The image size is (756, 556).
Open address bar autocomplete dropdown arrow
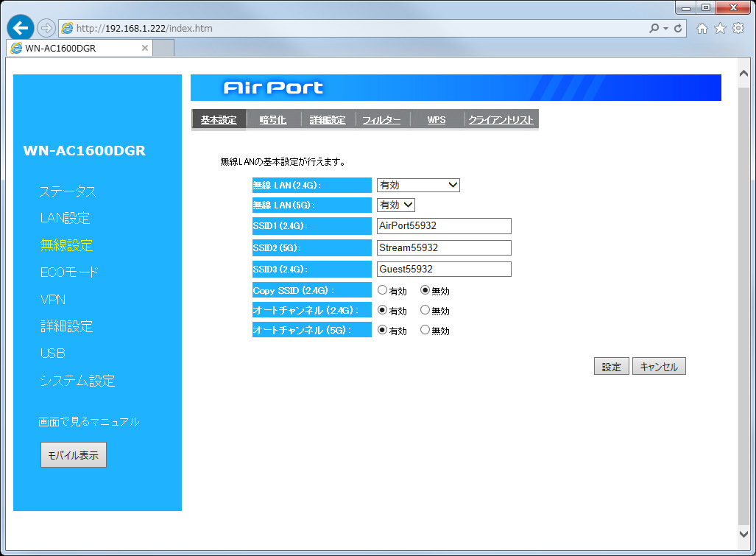pyautogui.click(x=665, y=28)
